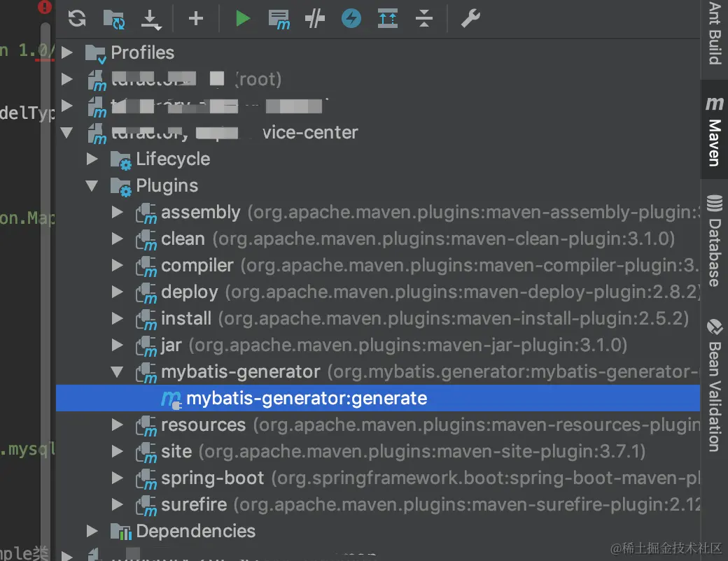Select the clean plugin row
Viewport: 728px width, 561px height.
click(x=378, y=239)
